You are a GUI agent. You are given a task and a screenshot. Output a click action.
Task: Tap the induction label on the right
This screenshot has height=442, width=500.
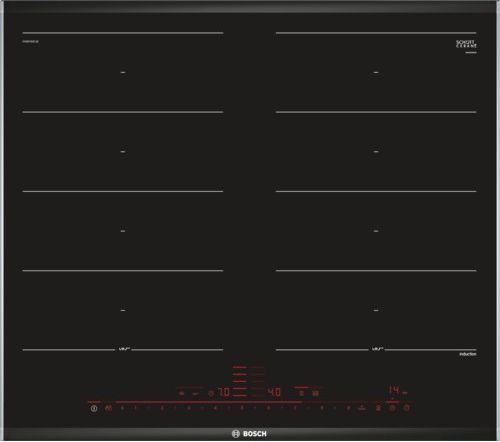[468, 354]
